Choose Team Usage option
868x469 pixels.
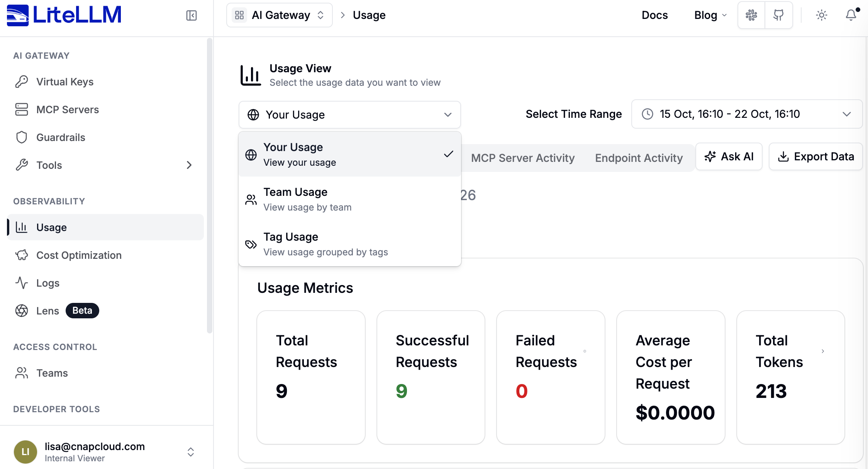pos(349,199)
